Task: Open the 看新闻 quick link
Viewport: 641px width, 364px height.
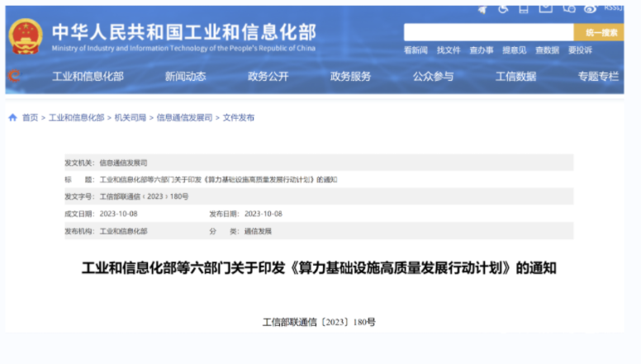Action: pos(415,50)
